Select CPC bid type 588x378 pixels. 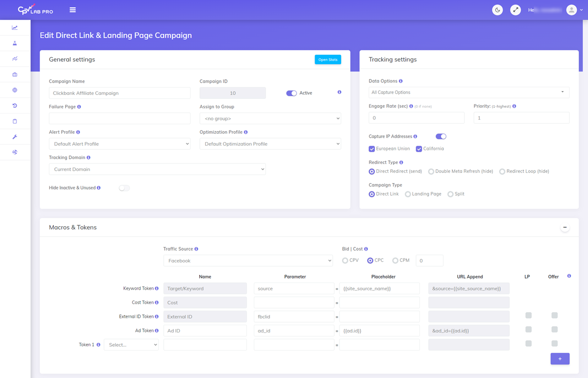(x=370, y=260)
